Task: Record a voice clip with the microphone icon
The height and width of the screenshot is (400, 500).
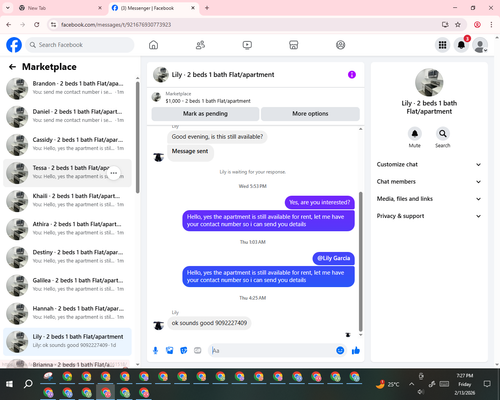Action: [x=155, y=350]
